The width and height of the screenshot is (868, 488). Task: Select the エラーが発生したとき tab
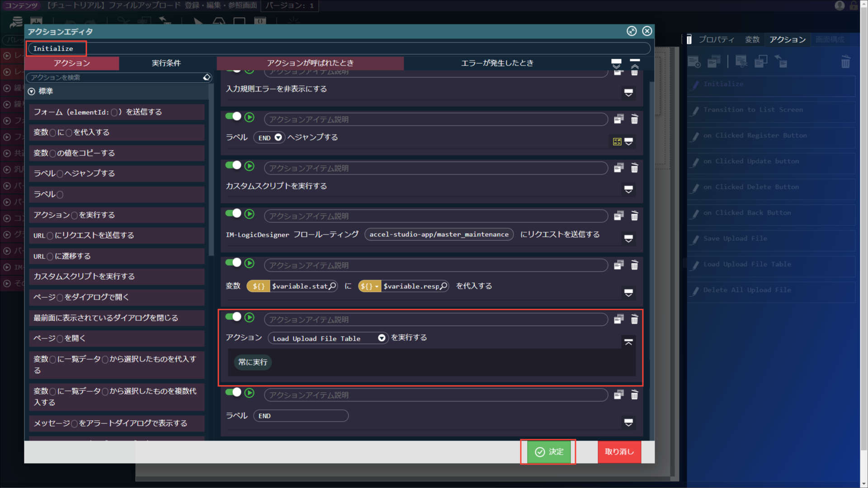pos(497,63)
